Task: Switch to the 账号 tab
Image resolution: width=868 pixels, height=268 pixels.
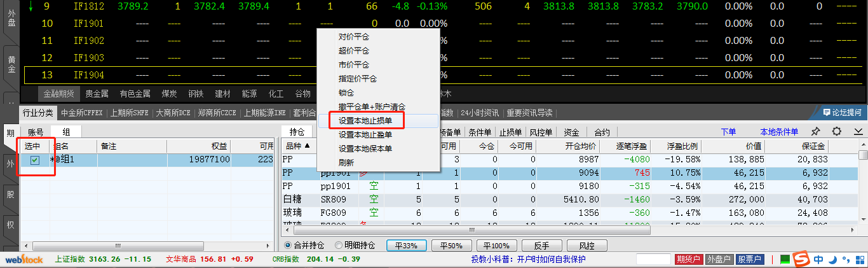Action: tap(36, 132)
